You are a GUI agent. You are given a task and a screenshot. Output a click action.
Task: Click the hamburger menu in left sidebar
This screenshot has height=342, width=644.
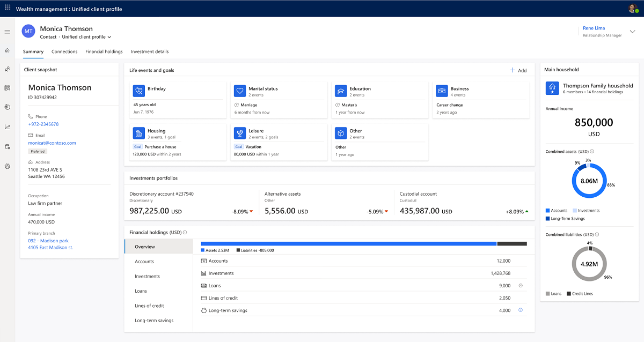pos(8,32)
